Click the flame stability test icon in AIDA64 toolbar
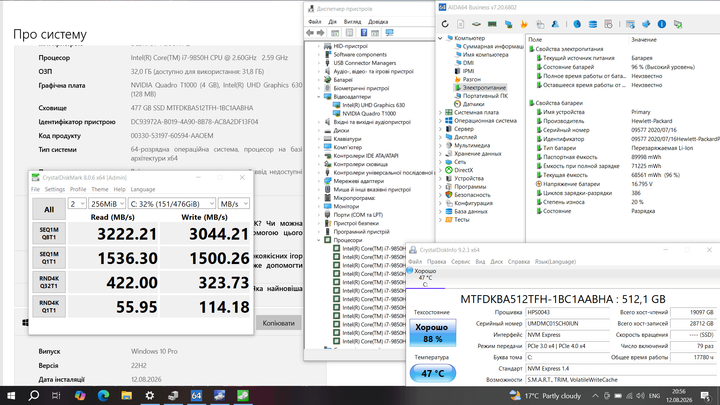 (524, 24)
